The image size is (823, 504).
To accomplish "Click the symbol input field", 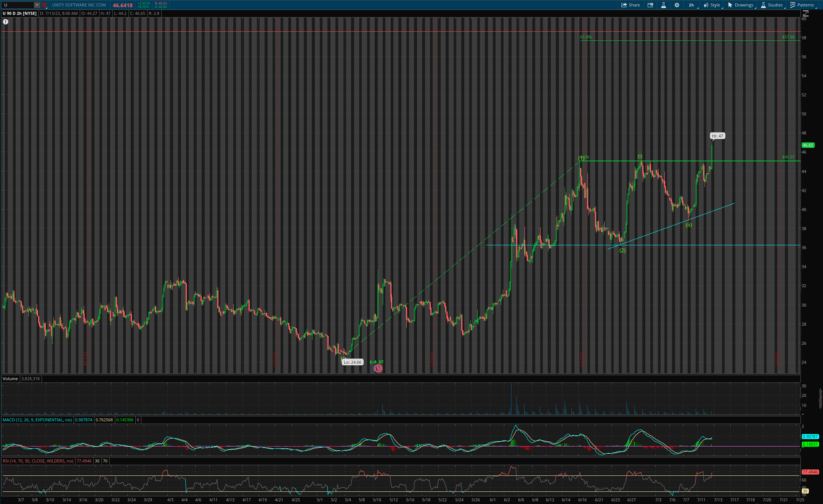I will point(17,5).
